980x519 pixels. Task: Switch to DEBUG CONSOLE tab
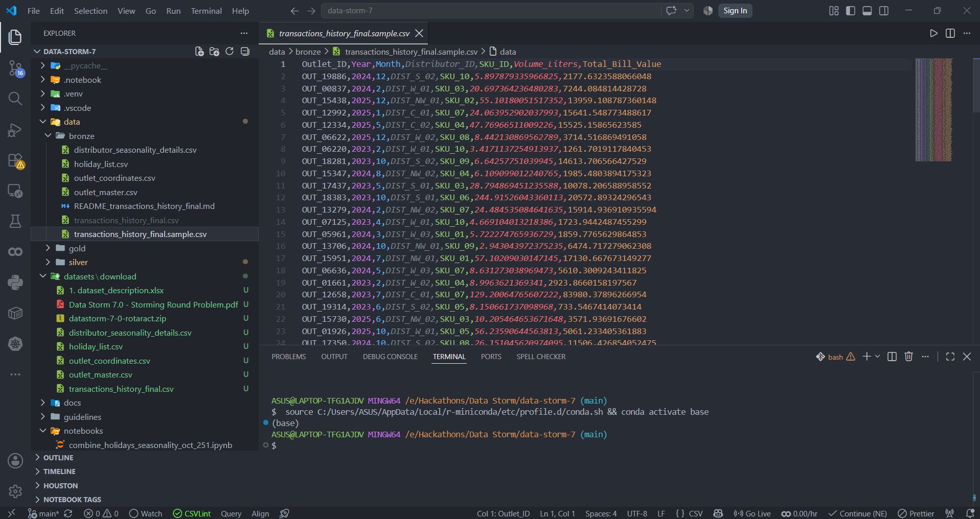click(x=390, y=357)
